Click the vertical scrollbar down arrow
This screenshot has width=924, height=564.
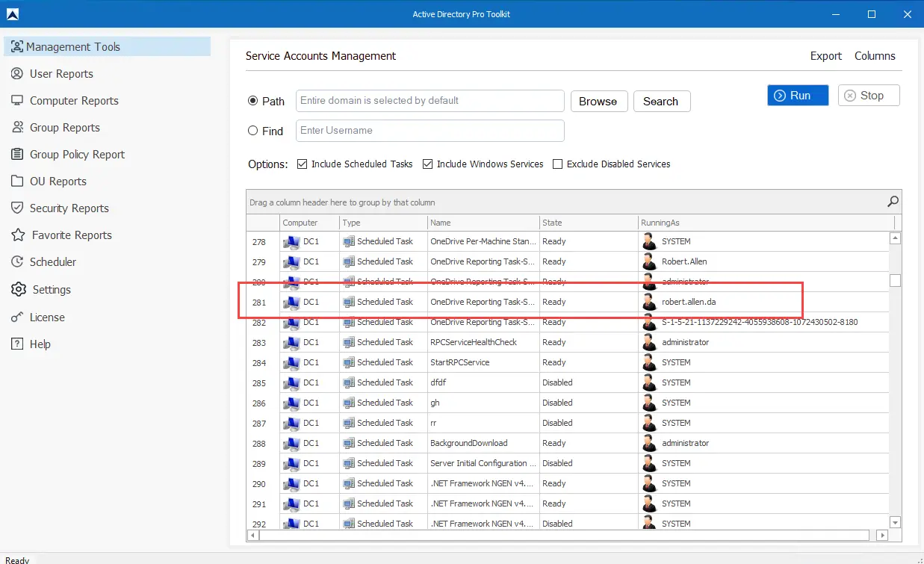(x=895, y=522)
